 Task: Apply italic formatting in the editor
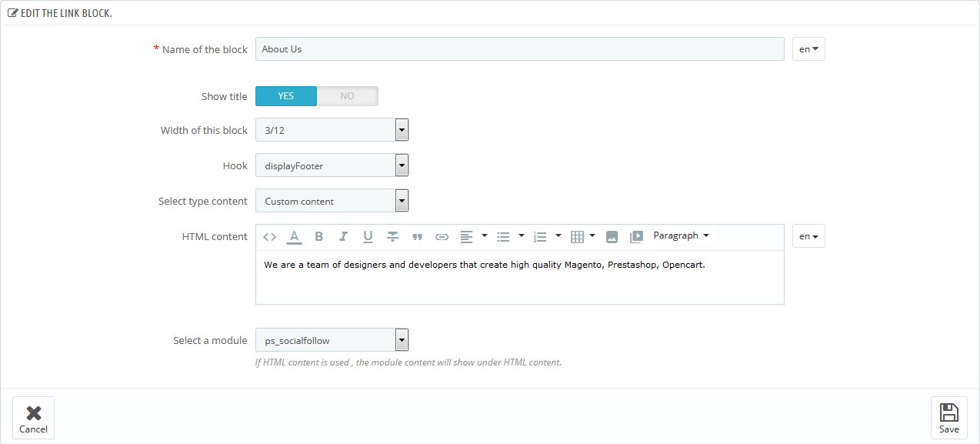click(343, 236)
